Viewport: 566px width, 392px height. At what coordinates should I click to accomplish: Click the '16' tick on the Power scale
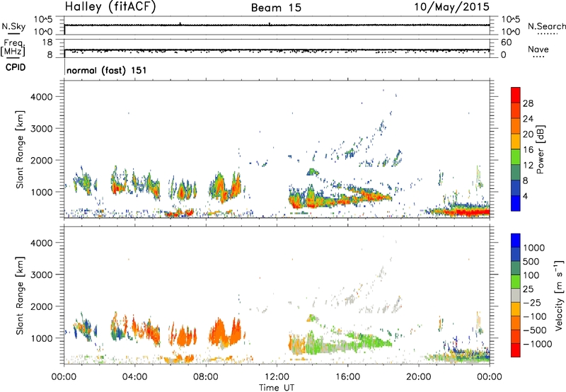pos(528,150)
